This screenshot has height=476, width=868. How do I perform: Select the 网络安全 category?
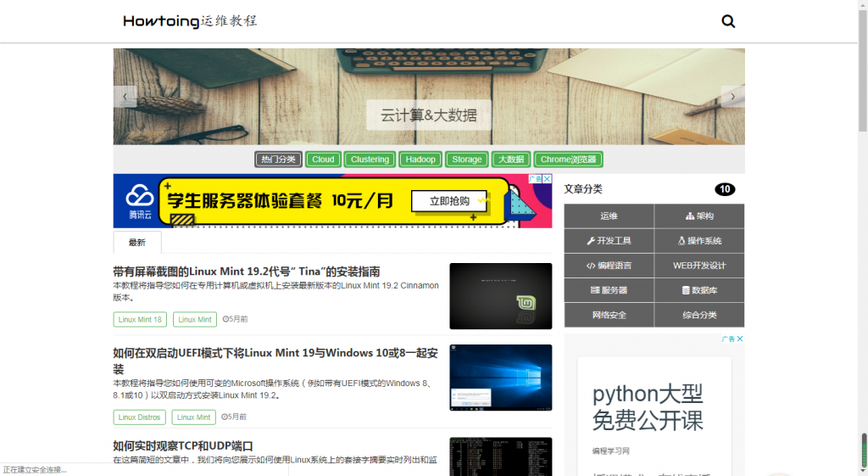609,315
